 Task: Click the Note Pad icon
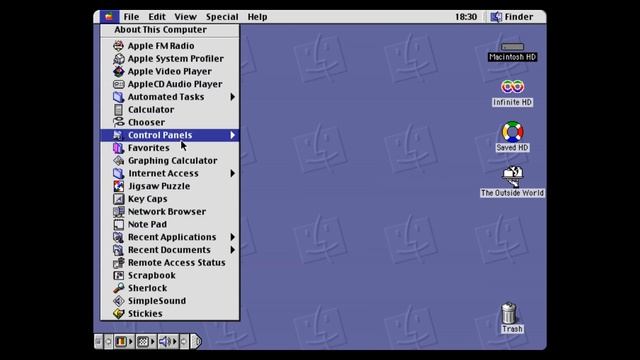118,224
